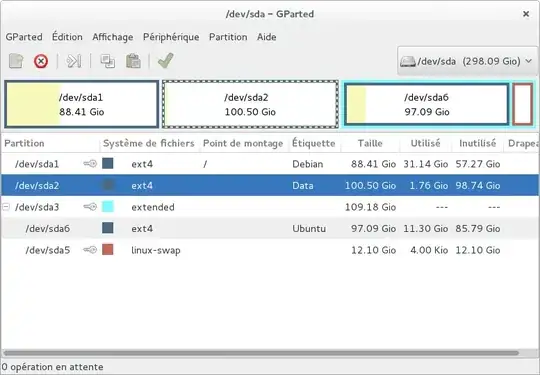Click the Copy partition toolbar icon
Image resolution: width=540 pixels, height=375 pixels.
pos(107,61)
